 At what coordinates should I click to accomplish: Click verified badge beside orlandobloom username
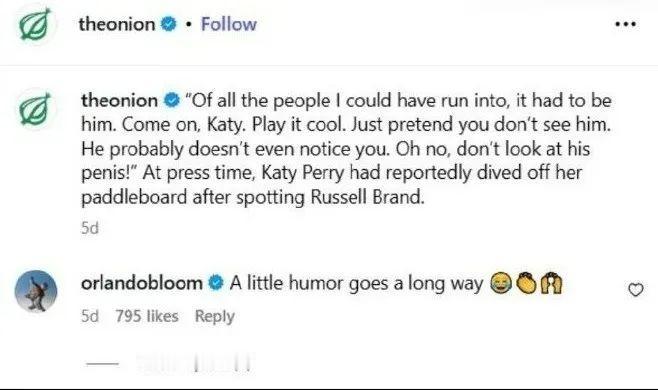216,283
